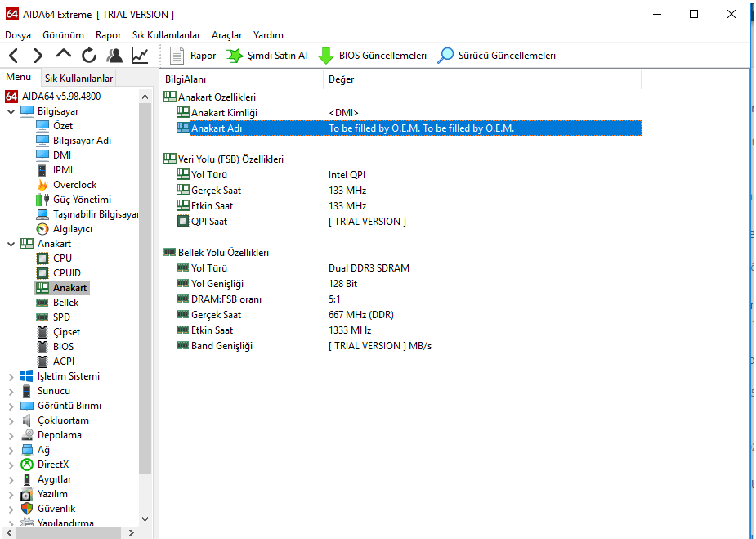Collapse the Anakart tree node
This screenshot has height=539, width=756.
pyautogui.click(x=11, y=245)
